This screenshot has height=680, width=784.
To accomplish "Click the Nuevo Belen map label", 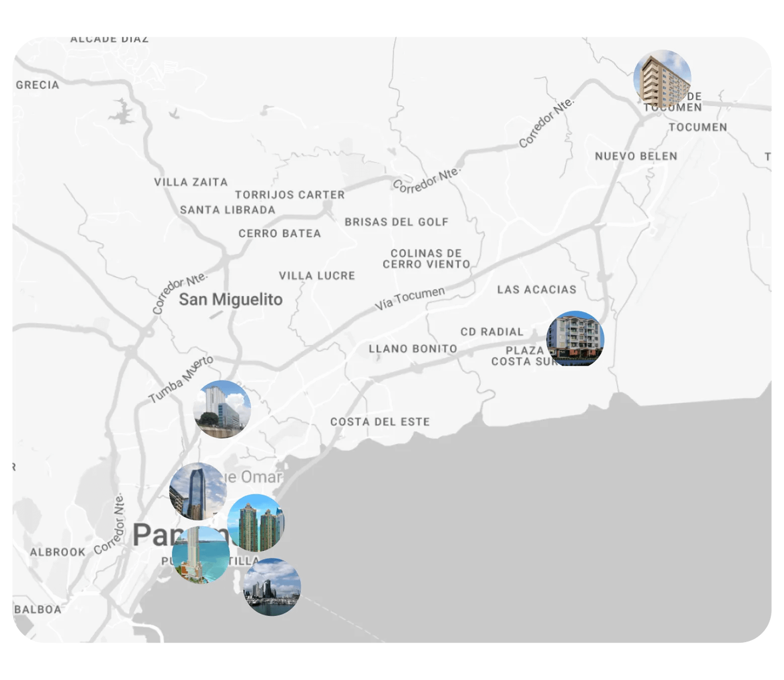I will [636, 157].
